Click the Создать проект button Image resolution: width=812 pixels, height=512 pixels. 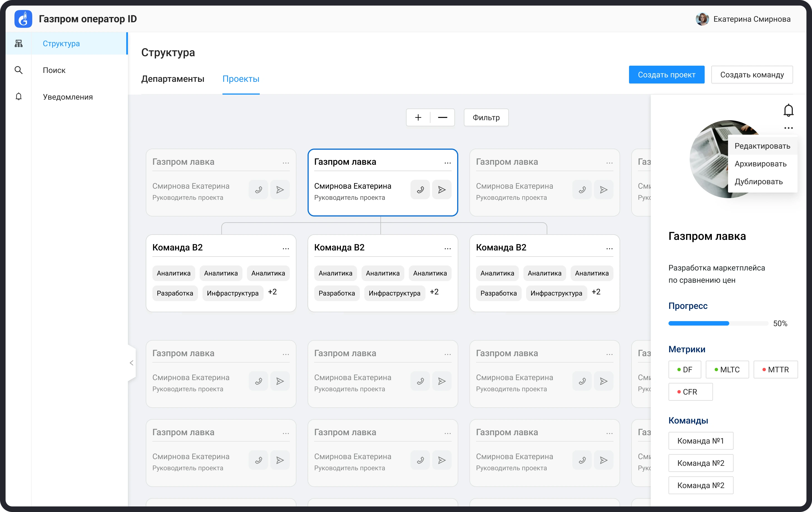[666, 75]
